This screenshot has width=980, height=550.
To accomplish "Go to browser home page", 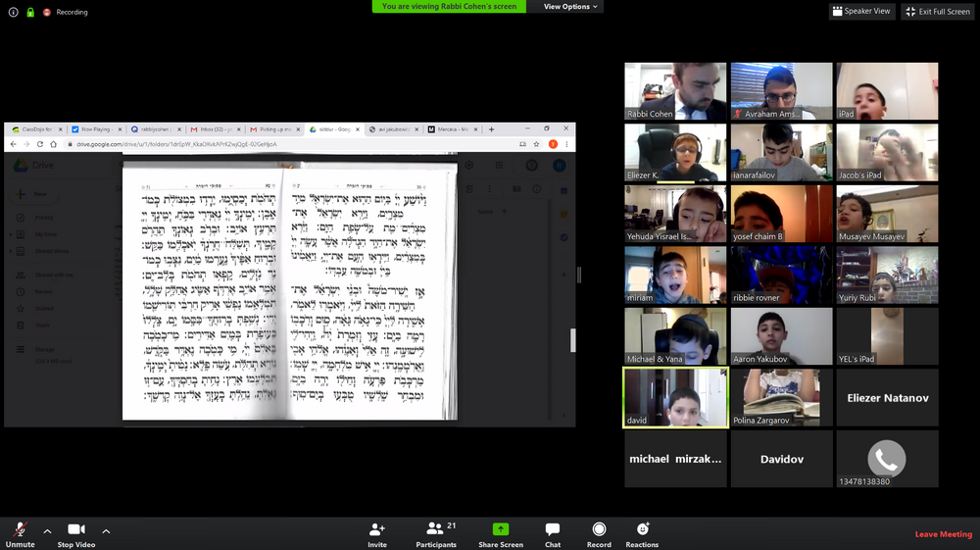I will click(54, 144).
